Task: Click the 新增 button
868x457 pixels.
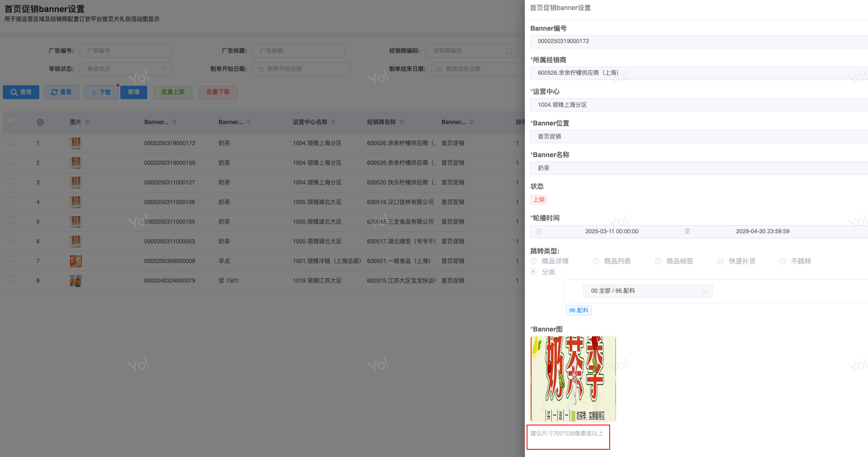Action: point(134,92)
